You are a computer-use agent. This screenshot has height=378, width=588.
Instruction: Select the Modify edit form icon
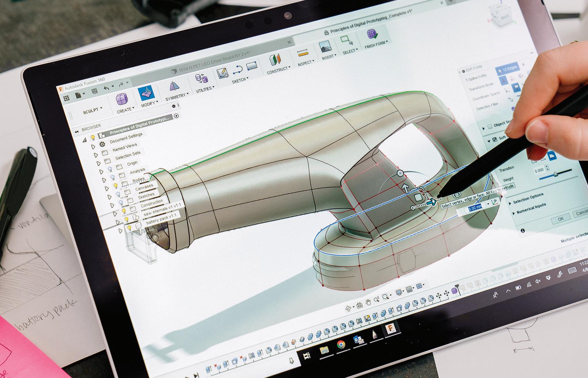click(x=146, y=93)
